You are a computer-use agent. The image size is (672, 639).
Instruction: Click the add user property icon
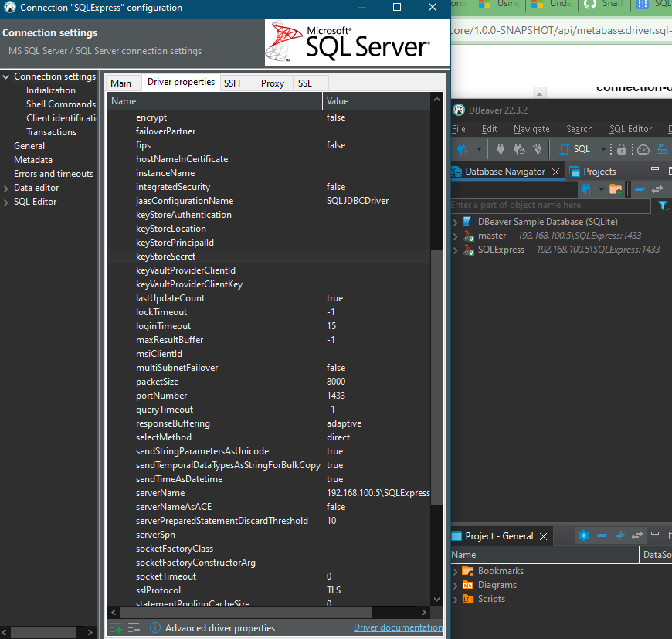coord(116,628)
